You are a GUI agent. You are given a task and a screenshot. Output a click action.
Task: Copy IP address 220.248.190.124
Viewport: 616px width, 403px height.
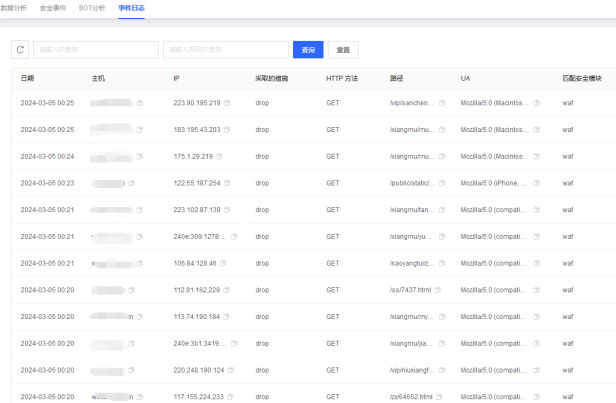(x=231, y=370)
